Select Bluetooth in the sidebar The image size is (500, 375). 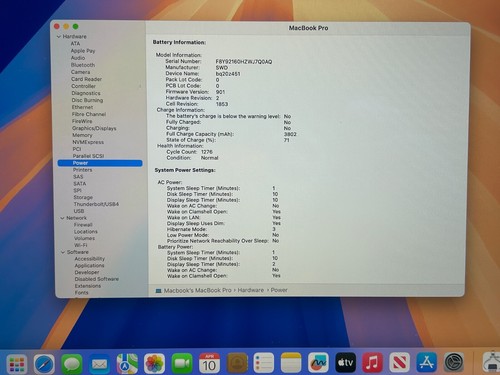point(83,65)
